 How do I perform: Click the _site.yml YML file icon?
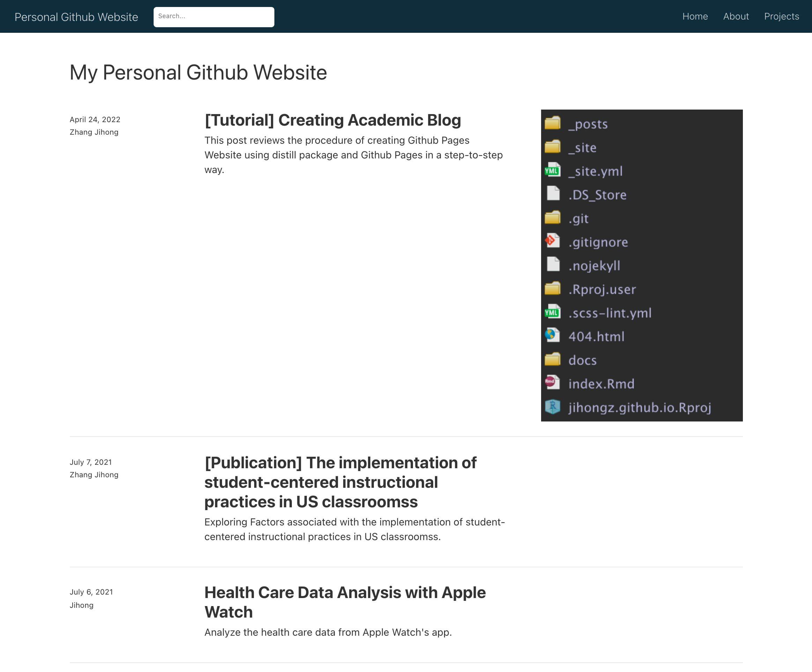[x=552, y=170]
